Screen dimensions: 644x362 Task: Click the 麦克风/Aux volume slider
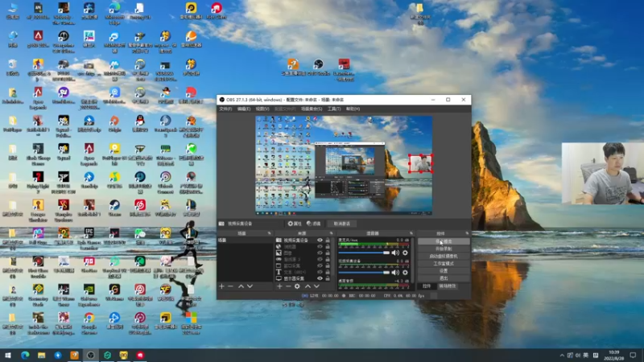point(364,253)
